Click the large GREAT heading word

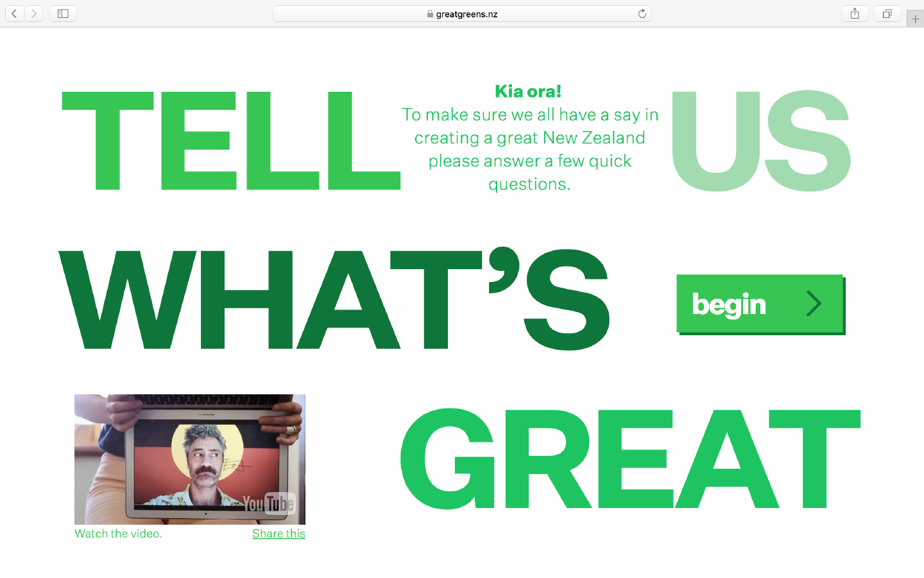[630, 459]
